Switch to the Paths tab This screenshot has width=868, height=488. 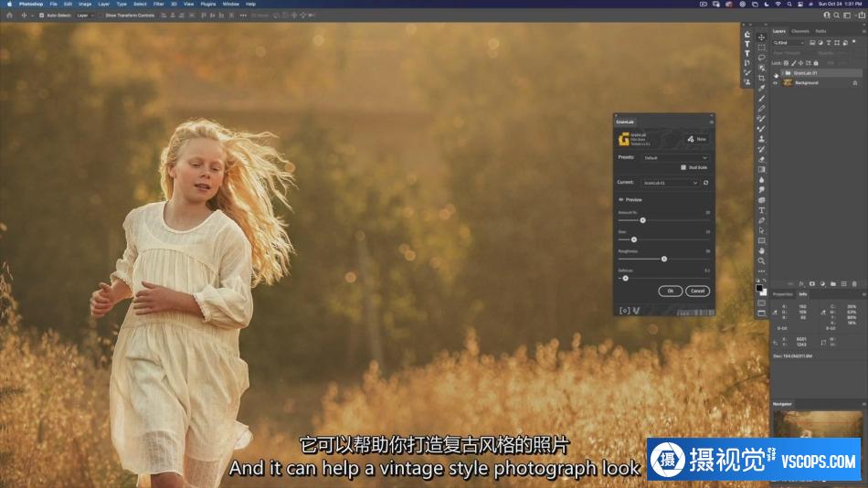[x=820, y=32]
